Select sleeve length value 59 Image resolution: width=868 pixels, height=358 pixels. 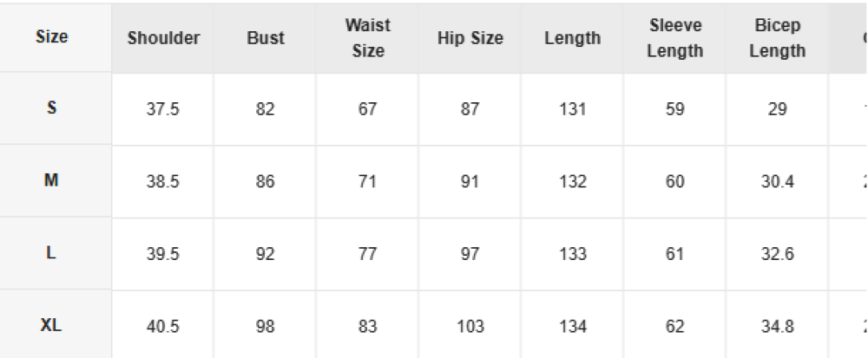pos(674,109)
